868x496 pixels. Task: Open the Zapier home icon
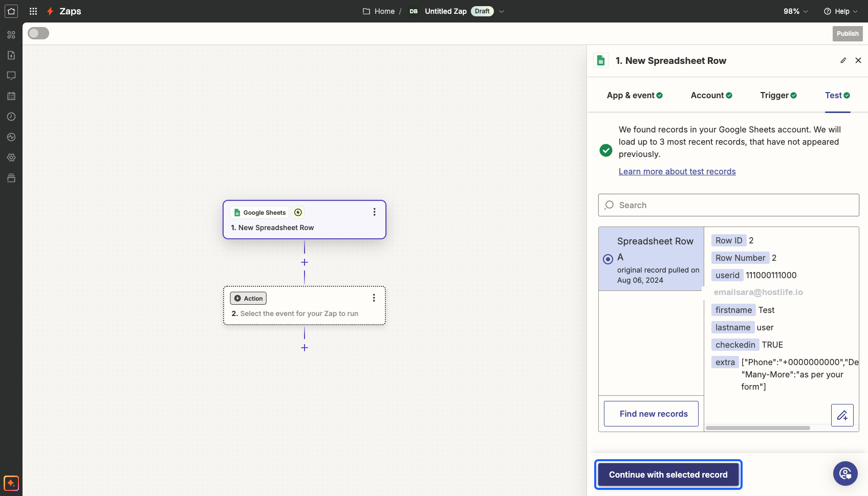coord(11,11)
